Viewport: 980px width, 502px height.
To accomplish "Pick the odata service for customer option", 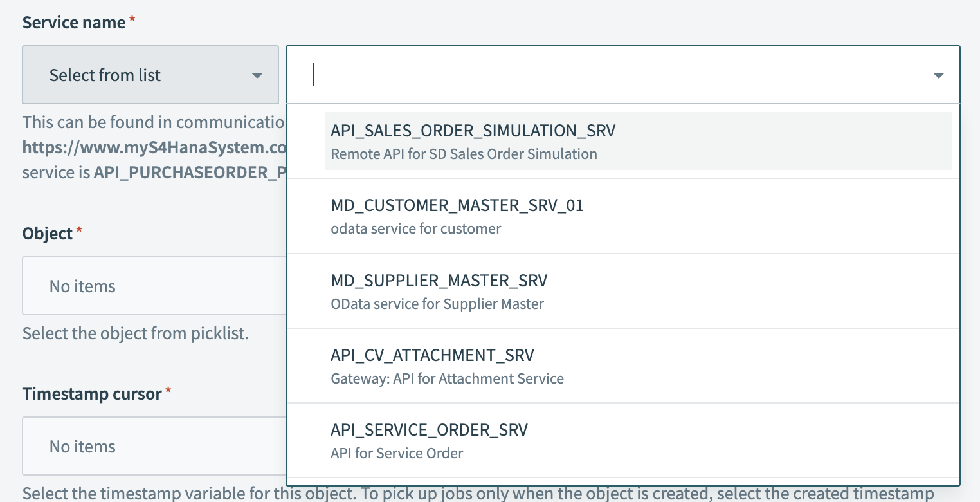I will tap(415, 228).
